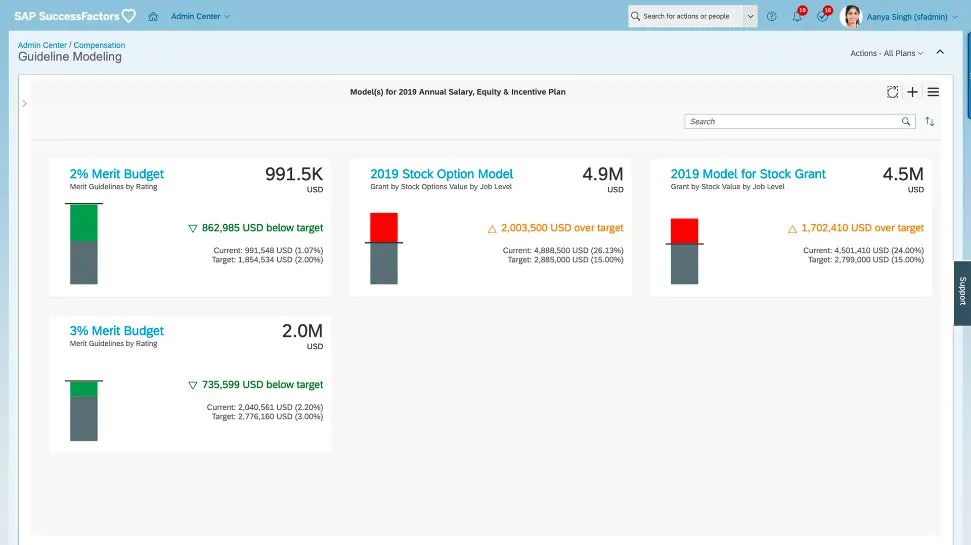Image resolution: width=971 pixels, height=545 pixels.
Task: Open the to-do checkmark icon
Action: [822, 16]
